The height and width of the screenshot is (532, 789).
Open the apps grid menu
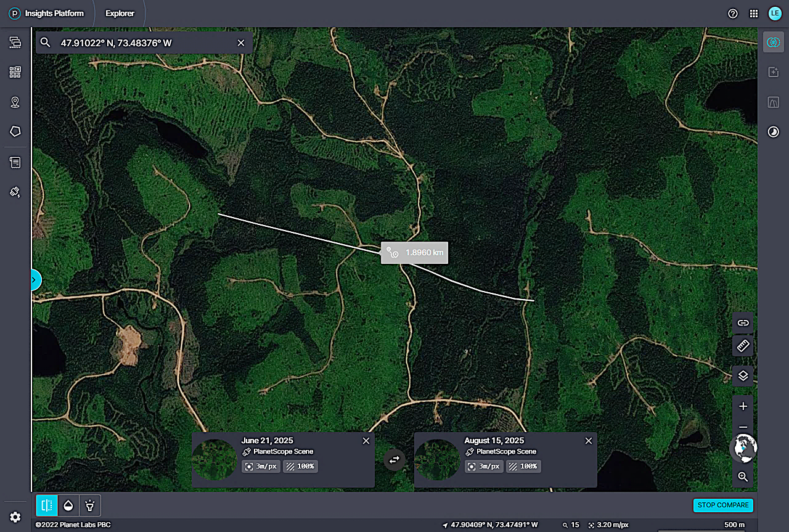pyautogui.click(x=753, y=14)
